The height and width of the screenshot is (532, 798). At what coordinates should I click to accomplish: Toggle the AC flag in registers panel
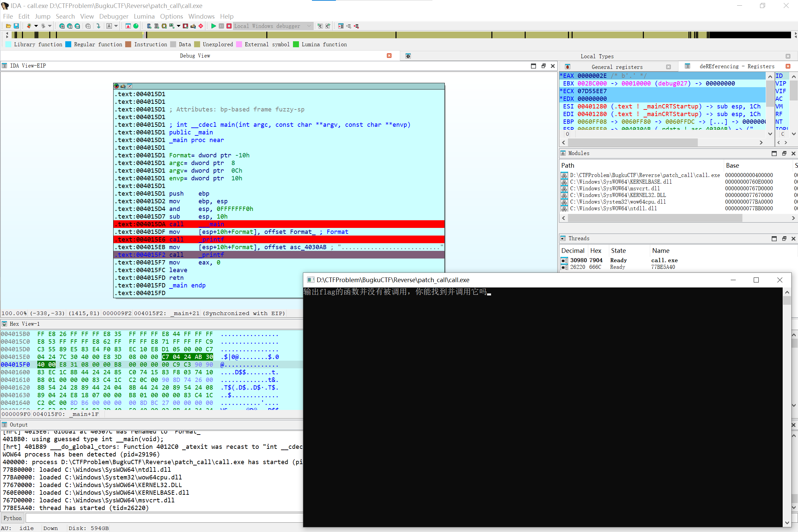(780, 99)
